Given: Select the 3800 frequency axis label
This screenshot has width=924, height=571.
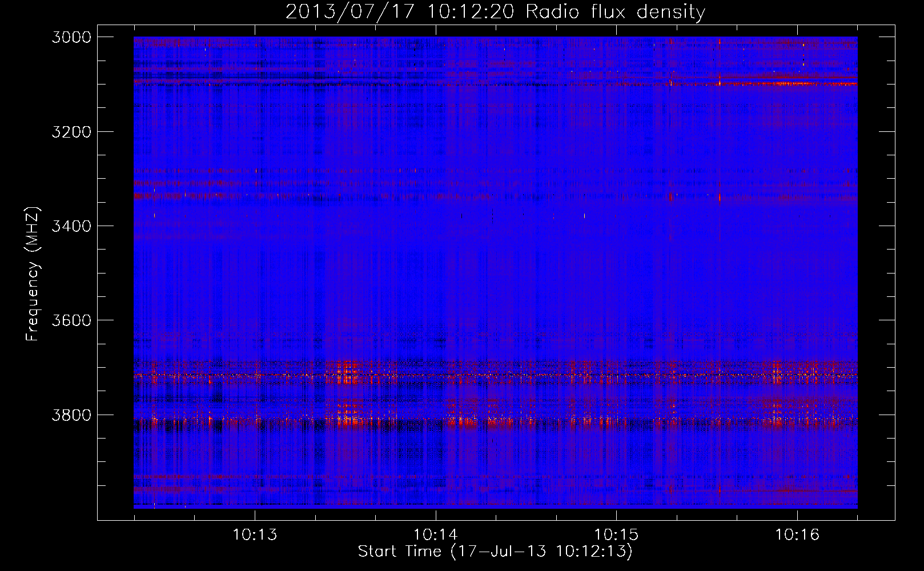Looking at the screenshot, I should (71, 415).
